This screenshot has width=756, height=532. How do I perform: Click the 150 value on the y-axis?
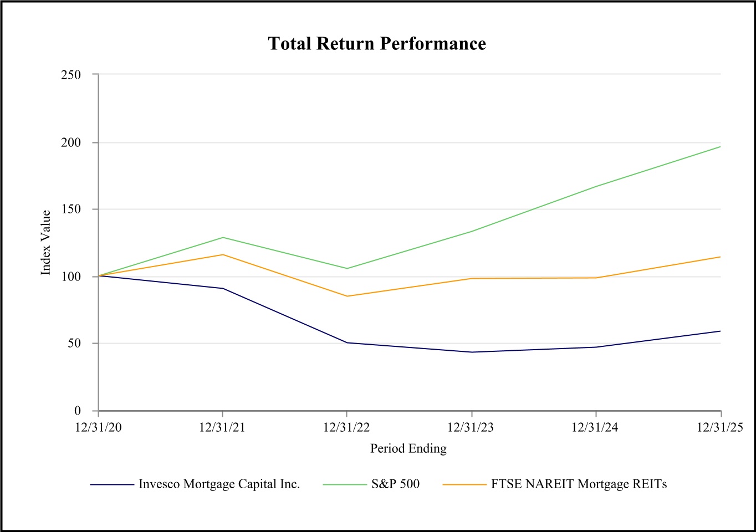coord(71,209)
